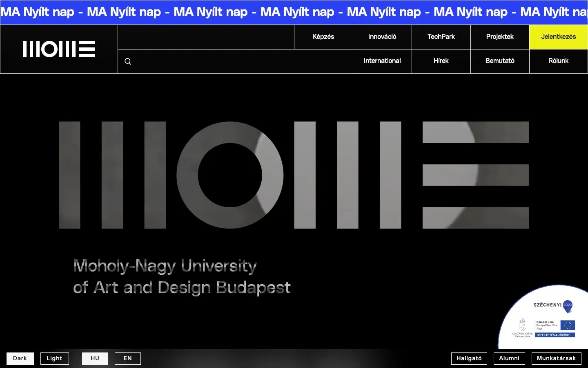The image size is (588, 368).
Task: Select the EN language option
Action: [128, 359]
